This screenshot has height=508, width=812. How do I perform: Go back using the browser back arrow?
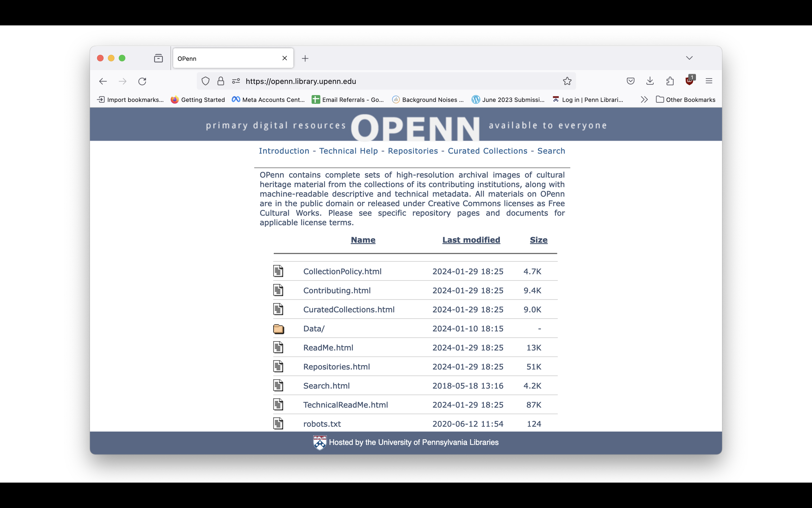click(103, 81)
